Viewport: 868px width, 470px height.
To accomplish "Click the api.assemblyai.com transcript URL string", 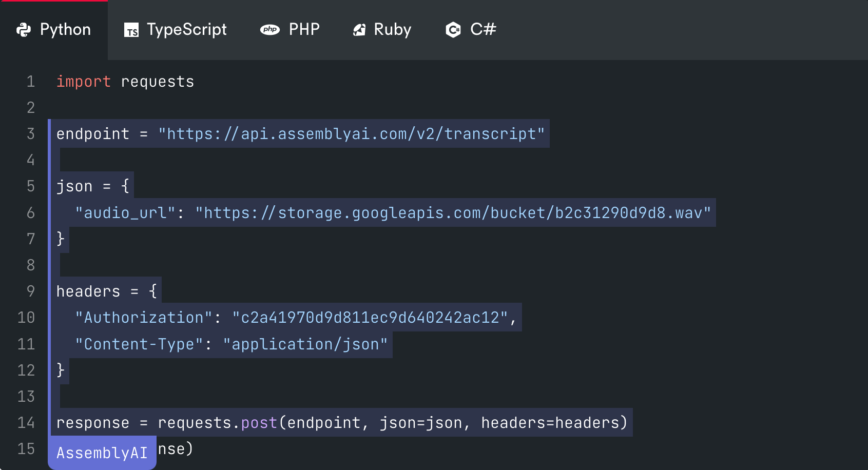I will (352, 134).
